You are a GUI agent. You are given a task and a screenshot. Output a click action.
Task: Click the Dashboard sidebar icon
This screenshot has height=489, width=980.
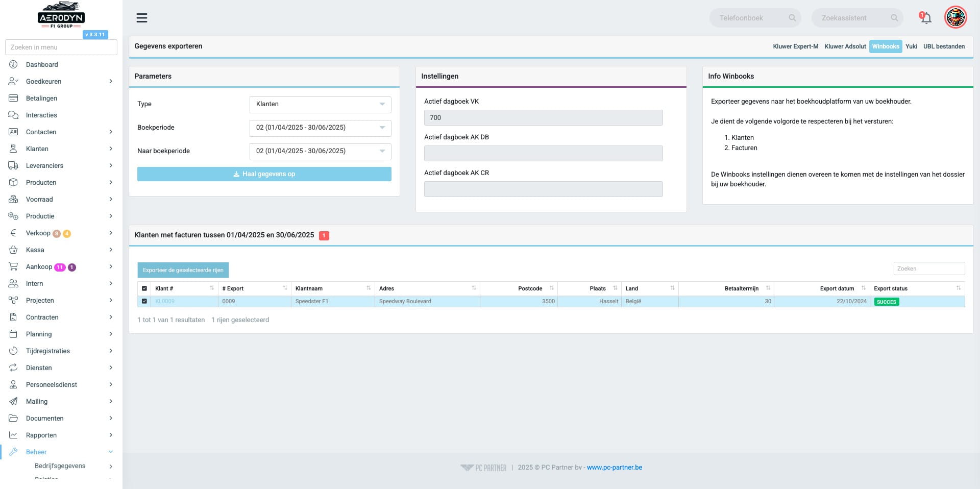(x=13, y=64)
